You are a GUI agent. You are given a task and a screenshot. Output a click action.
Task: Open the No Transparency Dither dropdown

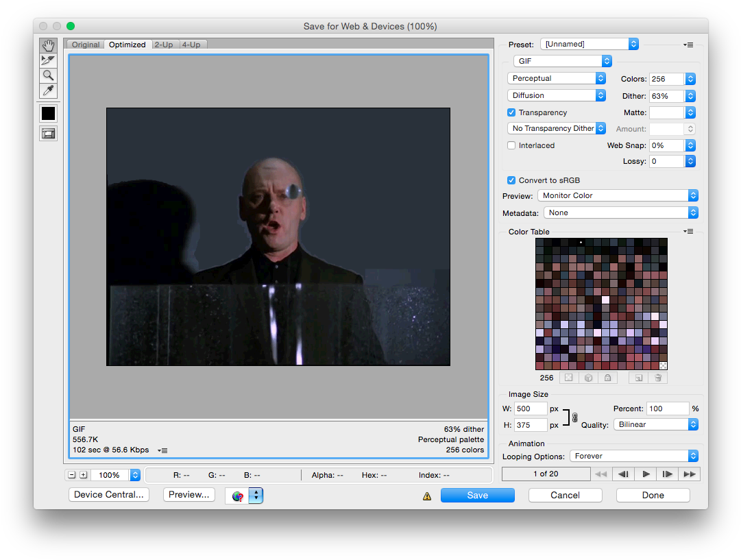coord(556,129)
